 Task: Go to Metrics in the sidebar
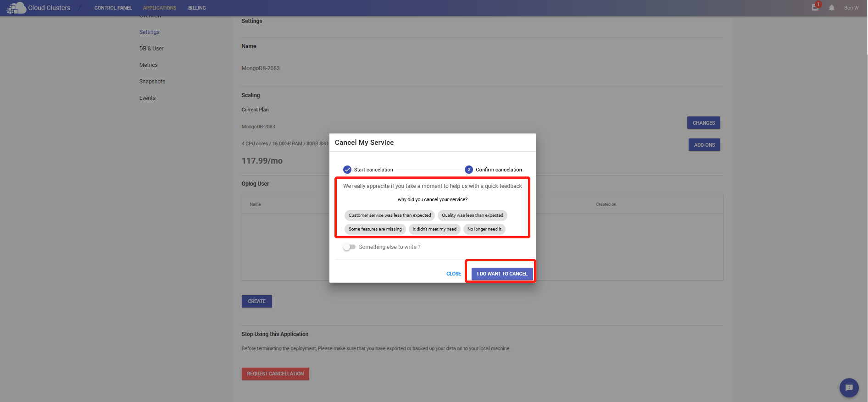[148, 65]
